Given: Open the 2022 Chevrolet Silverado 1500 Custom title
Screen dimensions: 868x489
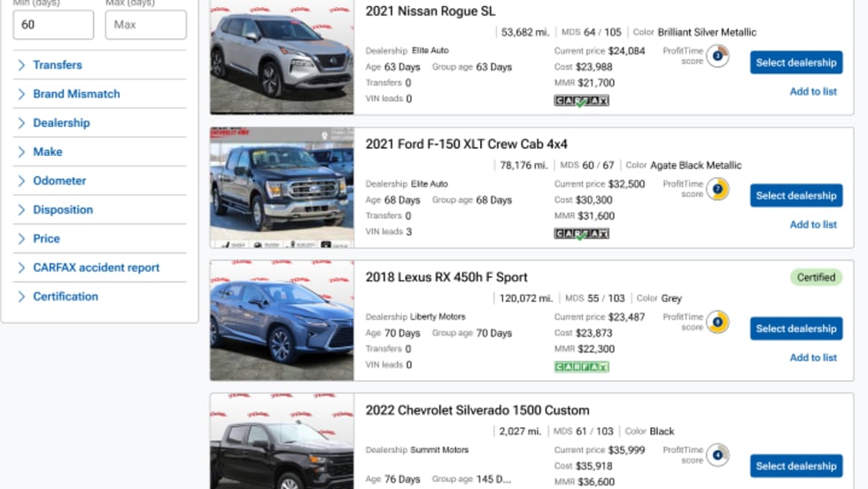Looking at the screenshot, I should click(x=477, y=410).
